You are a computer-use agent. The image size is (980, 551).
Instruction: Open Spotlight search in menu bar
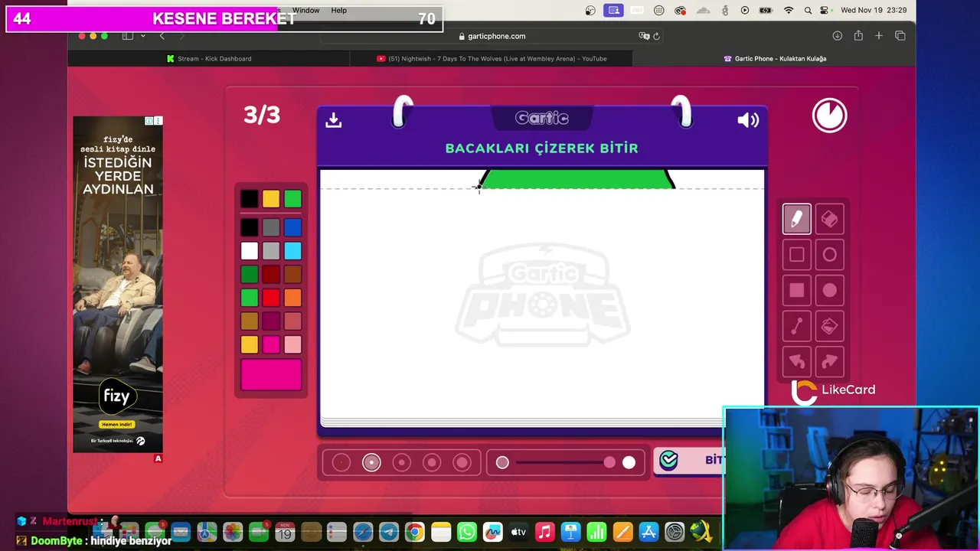[808, 10]
